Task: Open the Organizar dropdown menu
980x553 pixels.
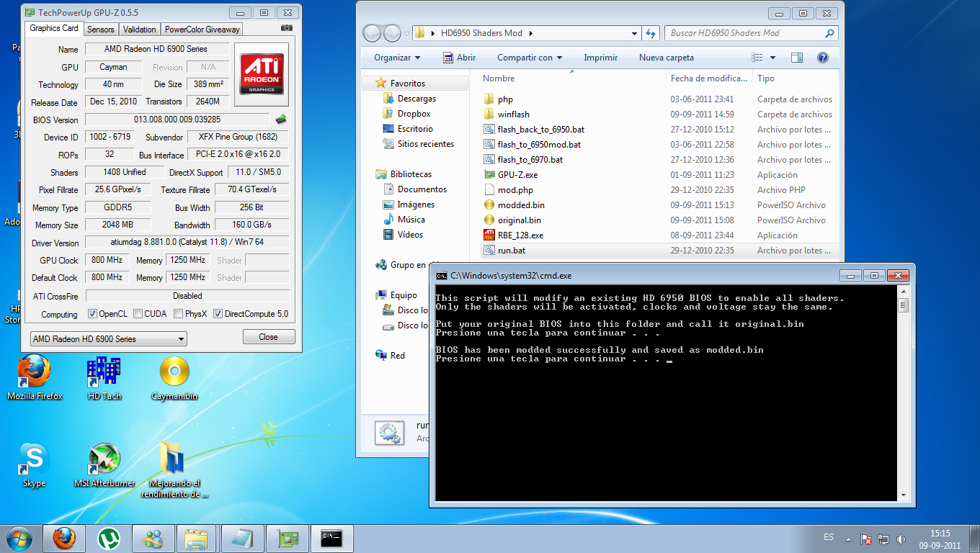Action: pos(397,58)
